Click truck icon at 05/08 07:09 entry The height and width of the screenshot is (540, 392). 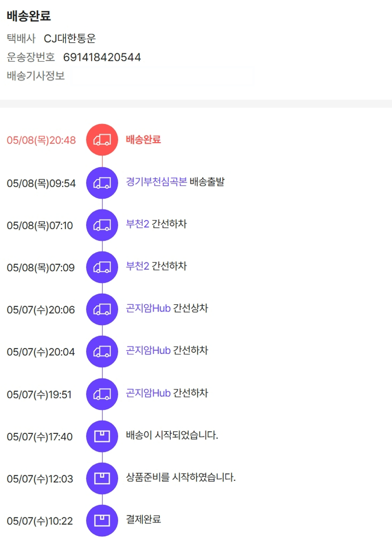pos(102,268)
